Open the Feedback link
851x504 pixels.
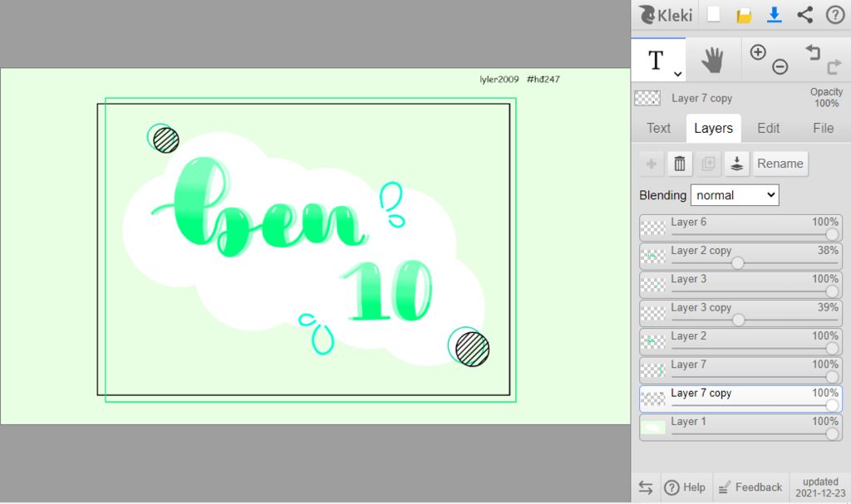[x=750, y=487]
